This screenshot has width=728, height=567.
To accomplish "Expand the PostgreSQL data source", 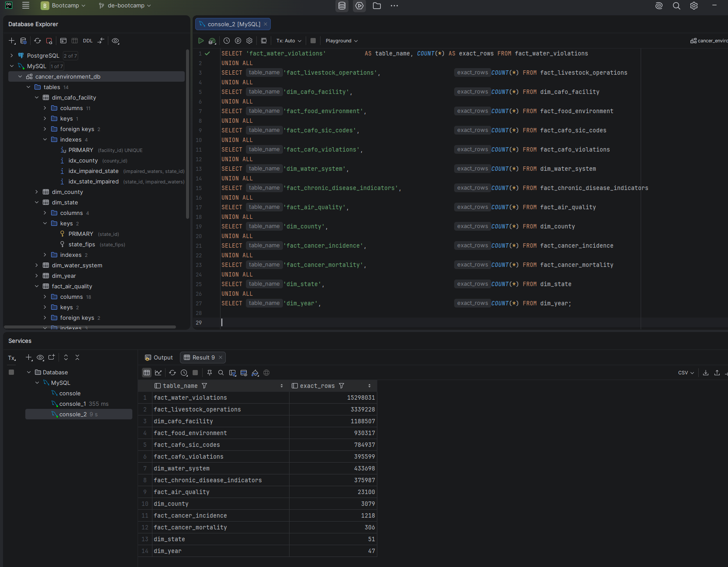I will pos(12,55).
